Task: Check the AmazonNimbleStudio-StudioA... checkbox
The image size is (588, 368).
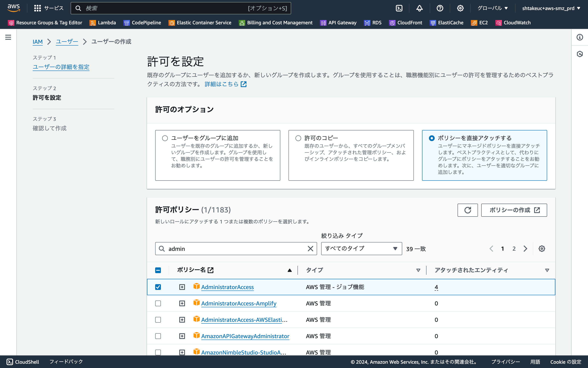Action: (x=158, y=352)
